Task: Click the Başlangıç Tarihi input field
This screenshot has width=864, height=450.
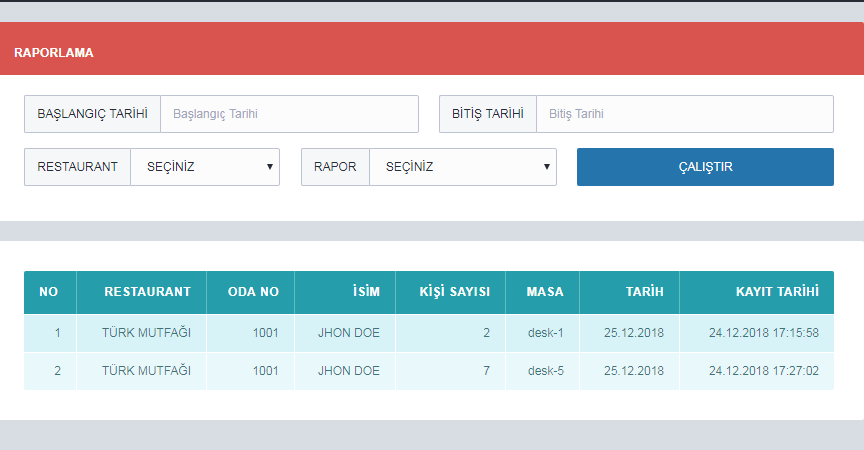Action: [x=289, y=114]
